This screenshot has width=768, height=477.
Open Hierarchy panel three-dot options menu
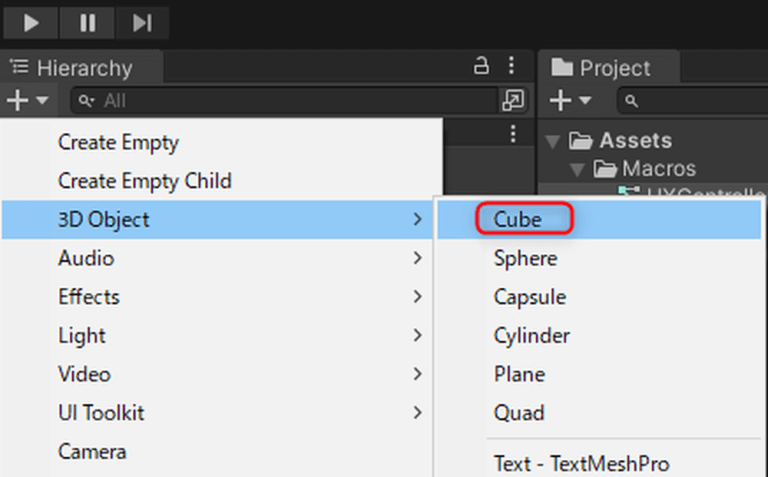[x=512, y=67]
